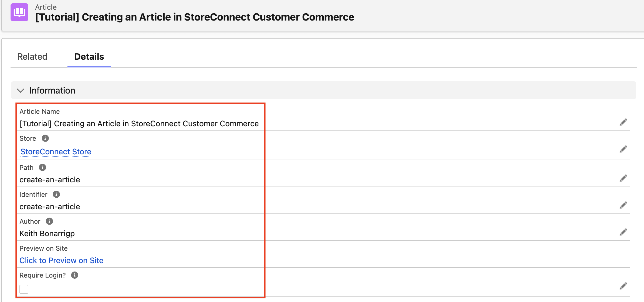644x302 pixels.
Task: Edit the Identifier field pencil icon
Action: [x=623, y=205]
